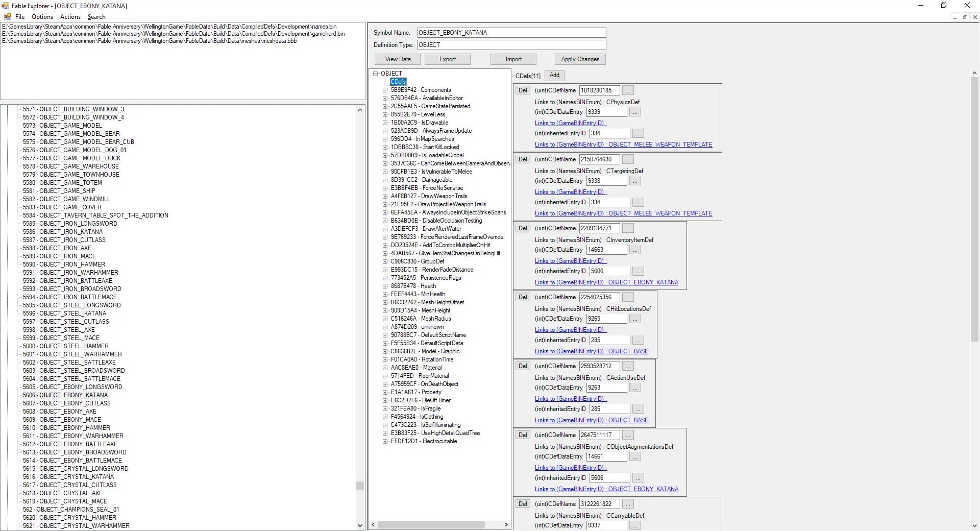
Task: Restore the inner child window
Action: pyautogui.click(x=965, y=17)
